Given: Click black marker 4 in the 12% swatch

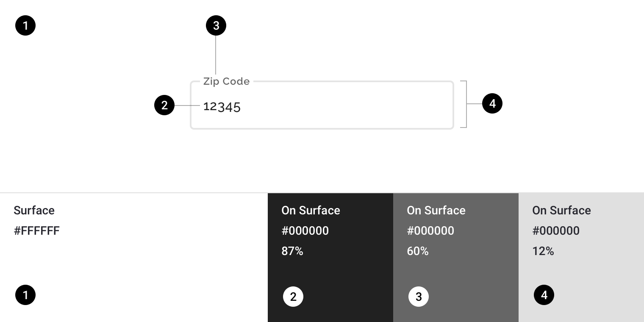Looking at the screenshot, I should point(544,295).
